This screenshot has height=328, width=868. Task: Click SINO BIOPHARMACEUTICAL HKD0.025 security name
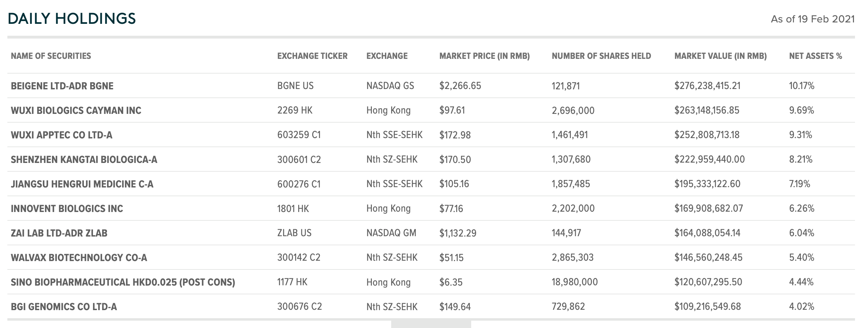[123, 282]
